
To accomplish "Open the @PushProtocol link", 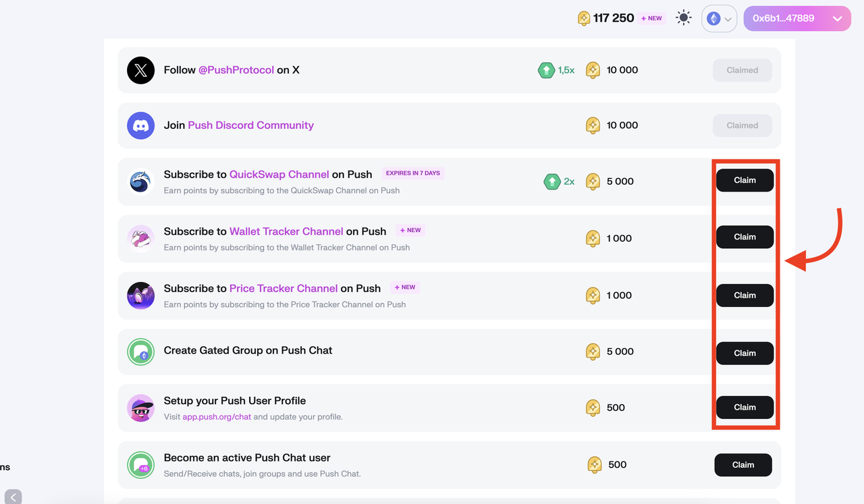I will click(x=236, y=70).
